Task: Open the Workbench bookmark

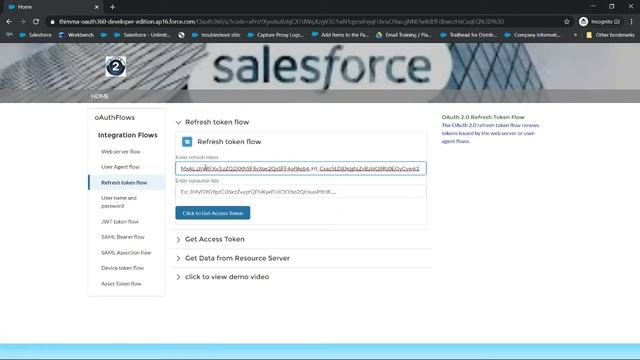Action: pos(76,35)
